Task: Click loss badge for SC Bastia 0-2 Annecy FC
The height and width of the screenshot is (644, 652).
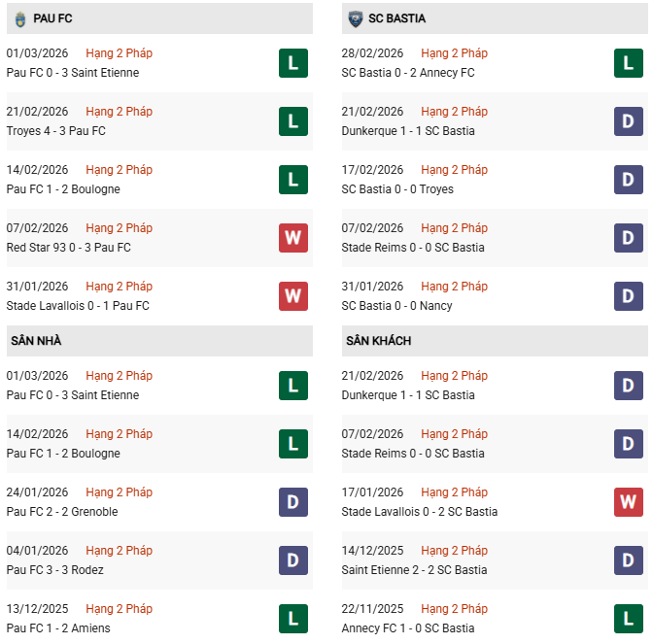Action: [629, 63]
